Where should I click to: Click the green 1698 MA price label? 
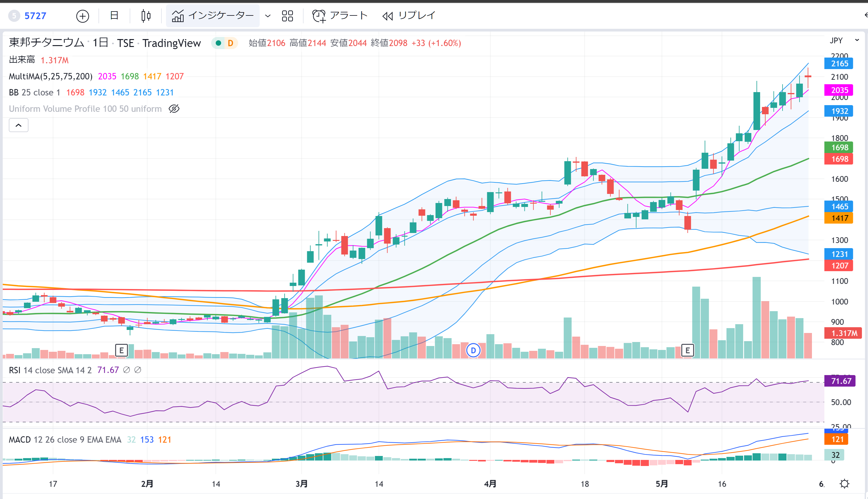[839, 147]
